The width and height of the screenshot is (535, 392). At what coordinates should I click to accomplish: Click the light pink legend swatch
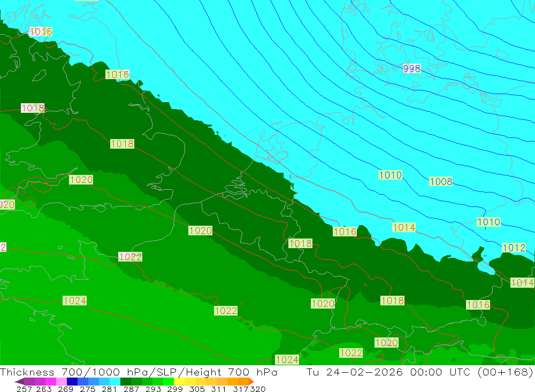(x=62, y=381)
